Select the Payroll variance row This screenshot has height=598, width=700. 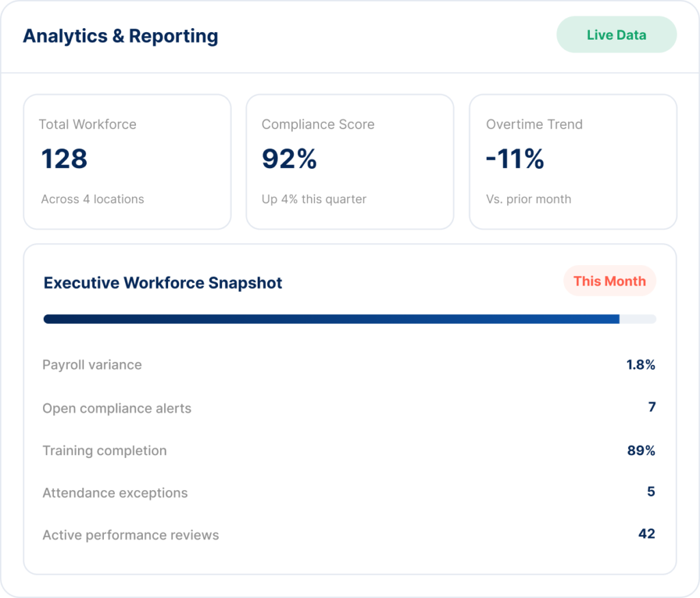pyautogui.click(x=349, y=364)
